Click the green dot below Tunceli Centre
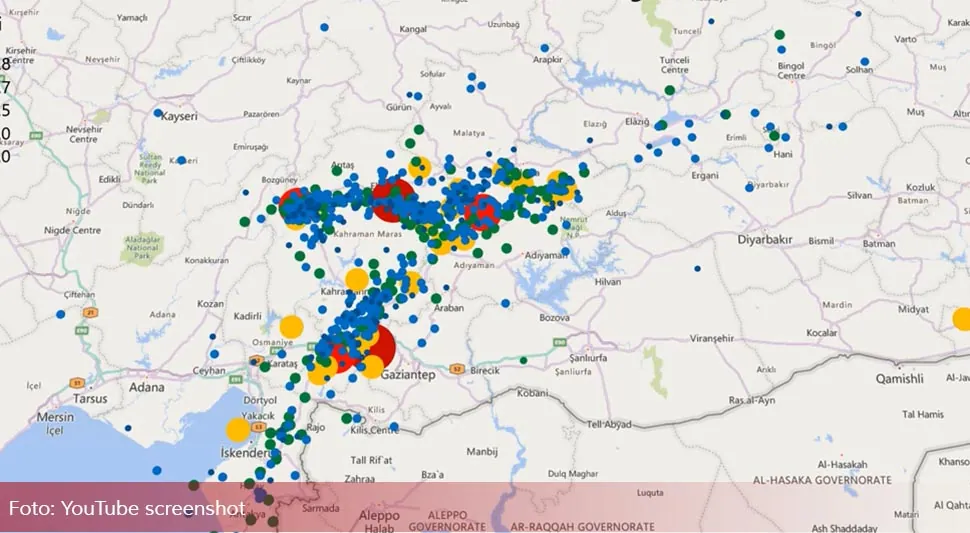 pyautogui.click(x=669, y=91)
